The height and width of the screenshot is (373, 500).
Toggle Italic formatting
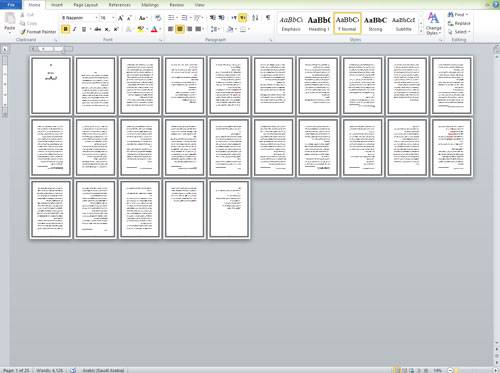[74, 29]
